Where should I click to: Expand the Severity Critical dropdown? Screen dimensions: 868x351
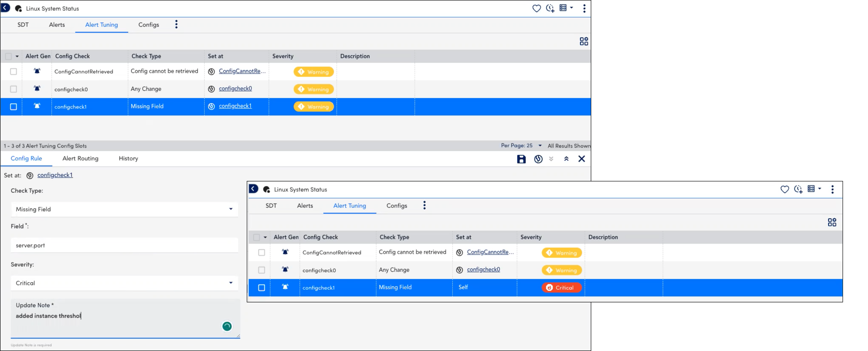124,283
